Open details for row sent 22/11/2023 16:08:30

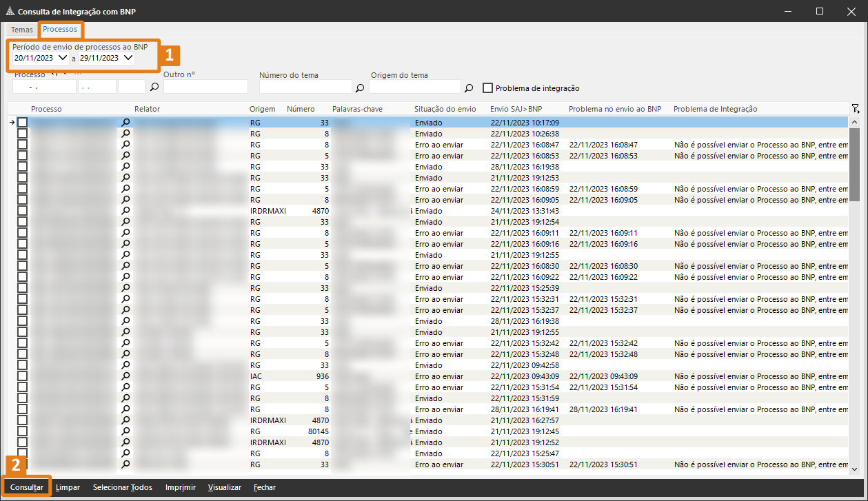125,265
